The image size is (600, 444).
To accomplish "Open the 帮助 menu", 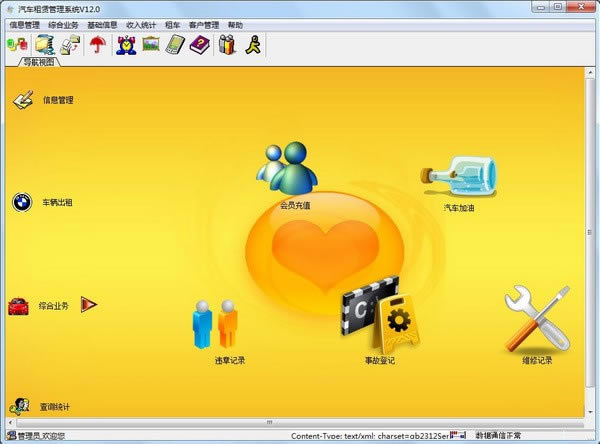I will (x=235, y=25).
